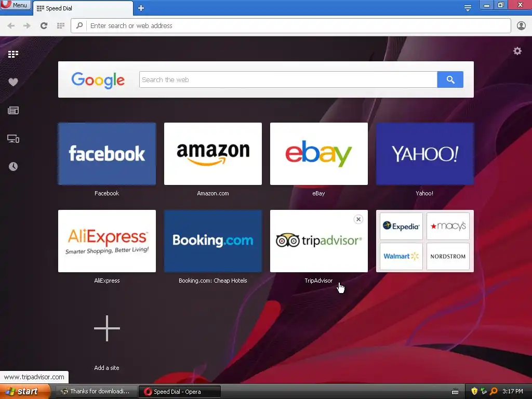
Task: Open the Booking.com speed dial tile
Action: coord(213,241)
